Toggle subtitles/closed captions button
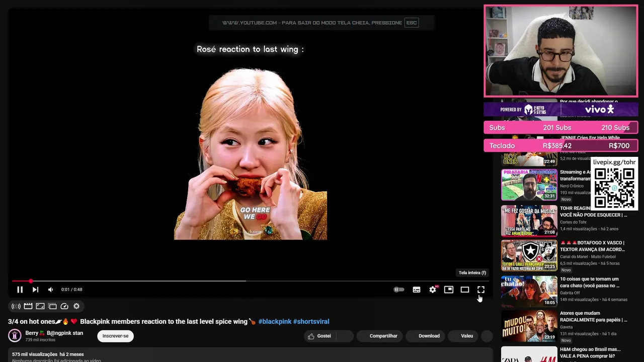Image resolution: width=644 pixels, height=362 pixels. point(417,290)
